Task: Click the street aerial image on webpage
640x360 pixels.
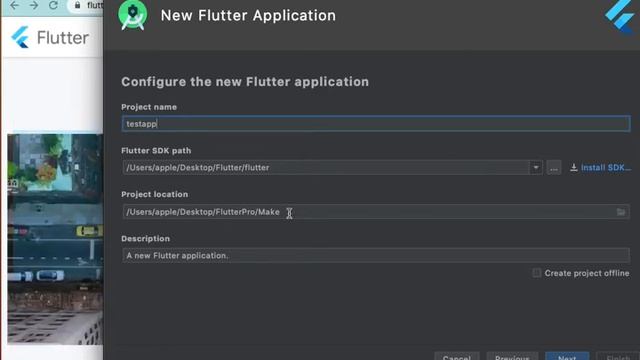Action: point(55,239)
